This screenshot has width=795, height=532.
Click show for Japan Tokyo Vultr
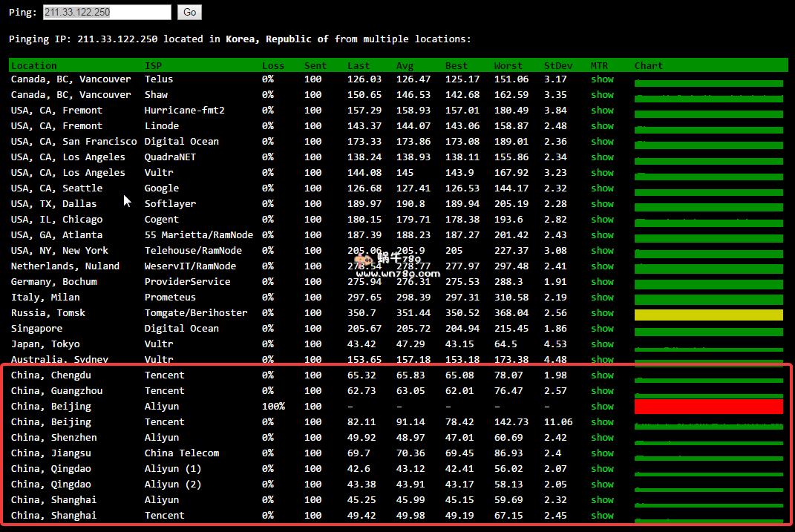602,344
